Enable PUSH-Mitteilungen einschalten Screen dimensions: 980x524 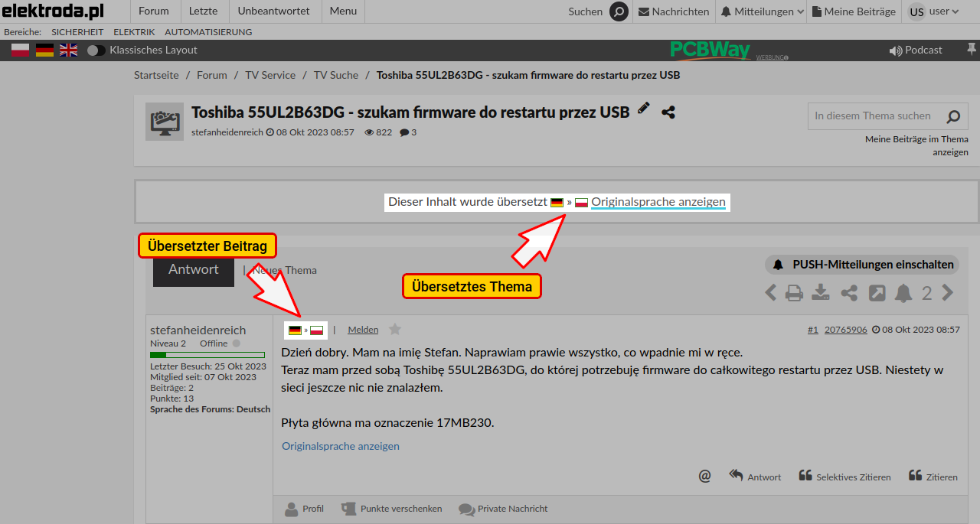pos(862,265)
